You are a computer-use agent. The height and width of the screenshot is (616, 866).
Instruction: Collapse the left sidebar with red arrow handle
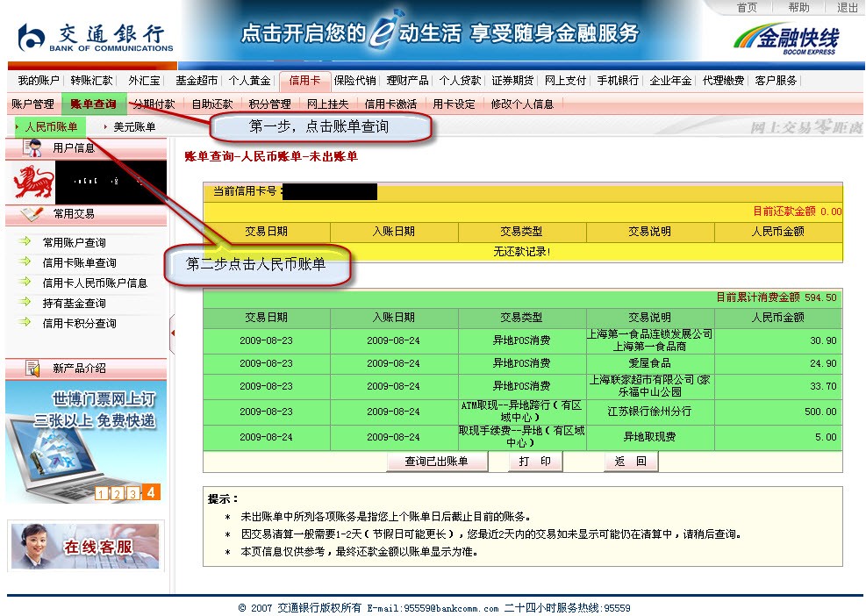172,333
